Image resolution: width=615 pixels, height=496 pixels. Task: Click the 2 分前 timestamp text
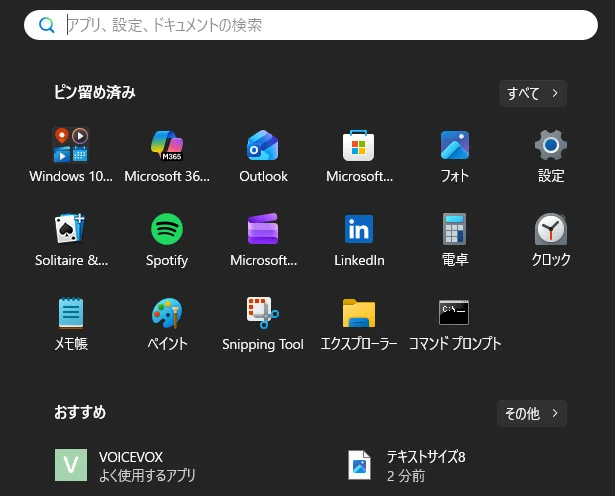pos(406,476)
